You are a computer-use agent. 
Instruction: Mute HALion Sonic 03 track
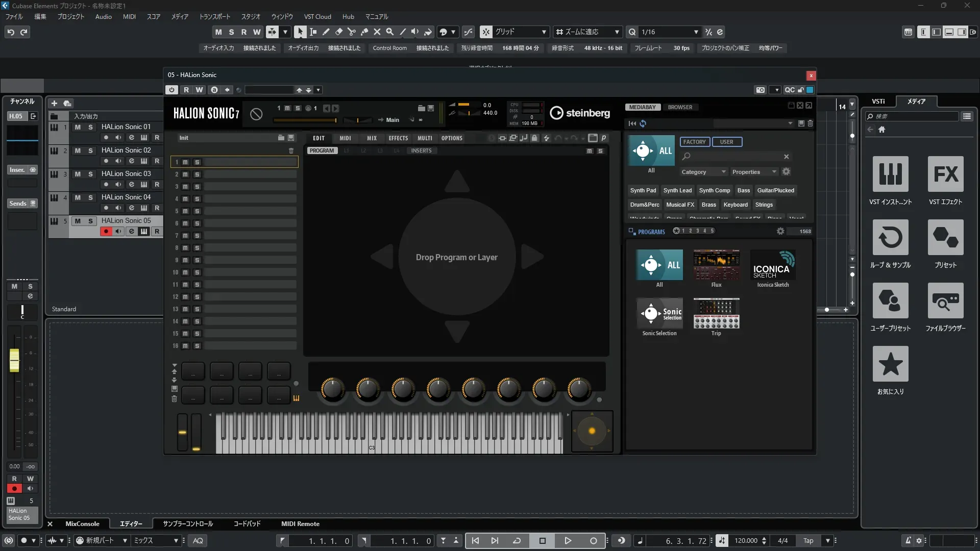tap(78, 174)
